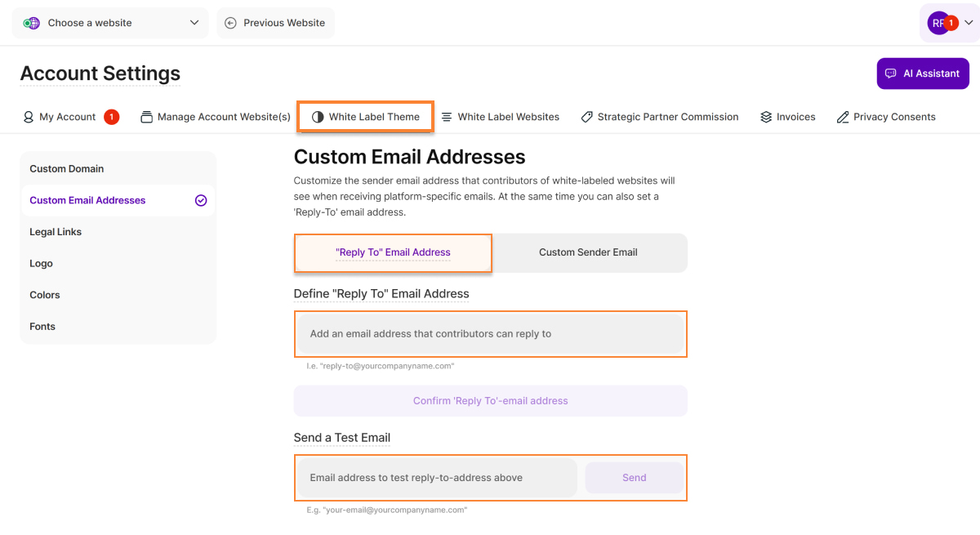Screen dimensions: 980x535
Task: Confirm the 'Reply To' email address
Action: pyautogui.click(x=490, y=401)
